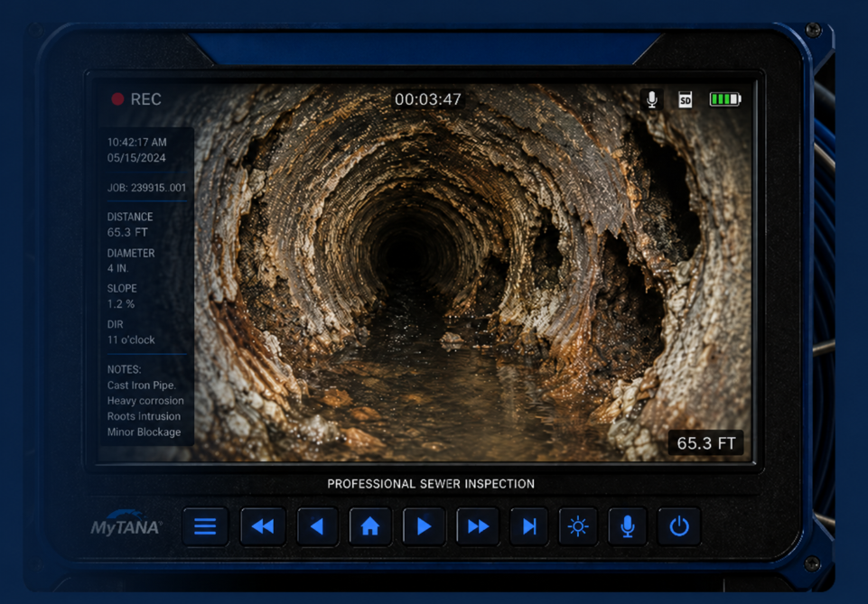This screenshot has width=868, height=604.
Task: Click the DISTANCE label in sidebar
Action: tap(130, 217)
